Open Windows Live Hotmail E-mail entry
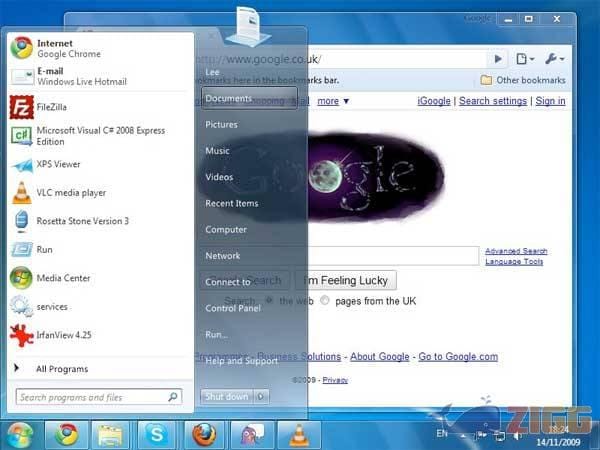Screen dimensions: 600x450 (99, 77)
